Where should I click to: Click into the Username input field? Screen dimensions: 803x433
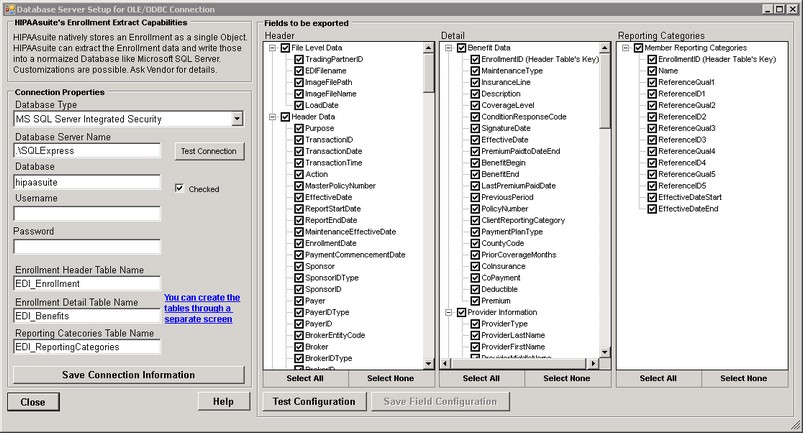(x=87, y=213)
